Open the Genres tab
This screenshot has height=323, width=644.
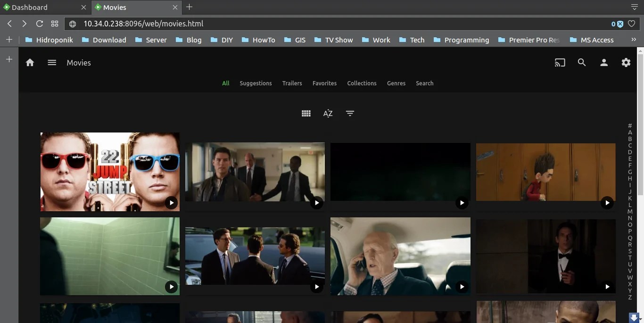(396, 83)
